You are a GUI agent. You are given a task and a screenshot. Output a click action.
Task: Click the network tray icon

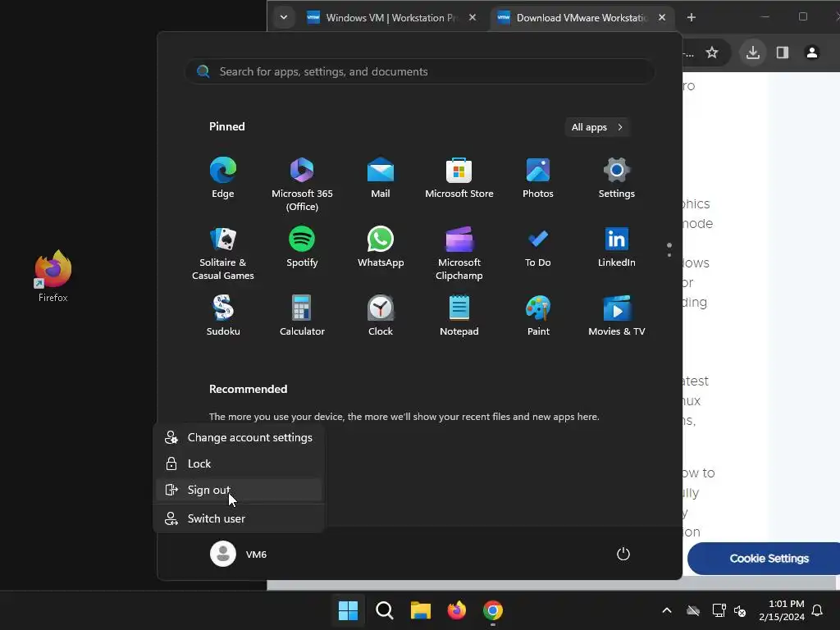(719, 610)
